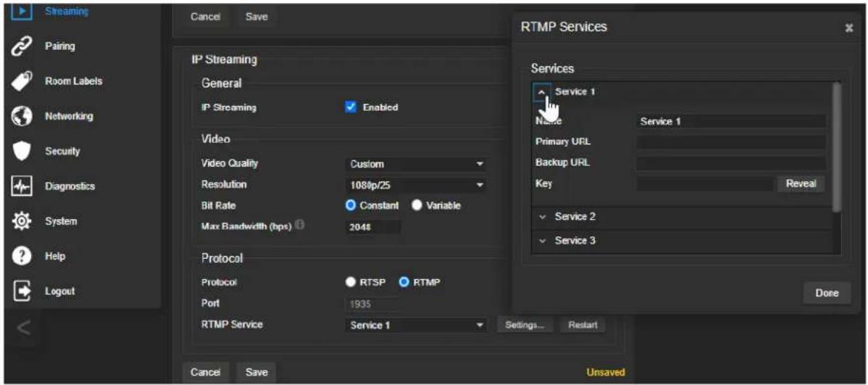The height and width of the screenshot is (385, 868).
Task: Click the RTMP Services dialog title
Action: tap(564, 27)
